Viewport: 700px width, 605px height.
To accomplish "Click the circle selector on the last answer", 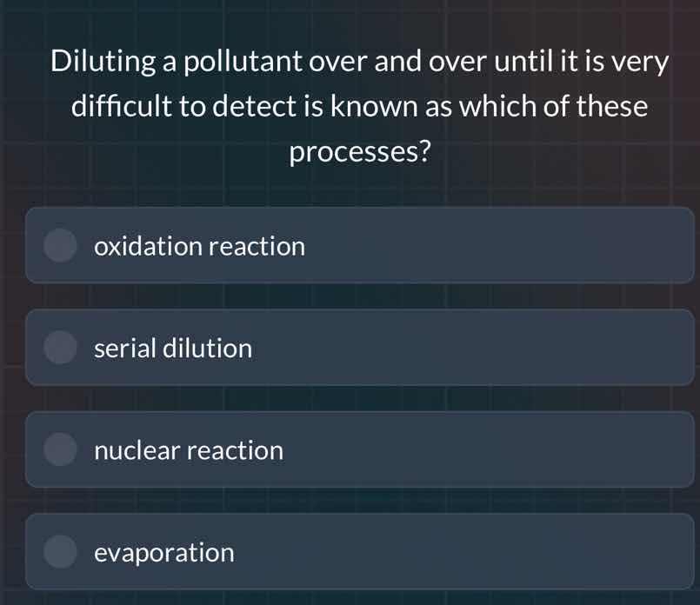I will coord(60,551).
